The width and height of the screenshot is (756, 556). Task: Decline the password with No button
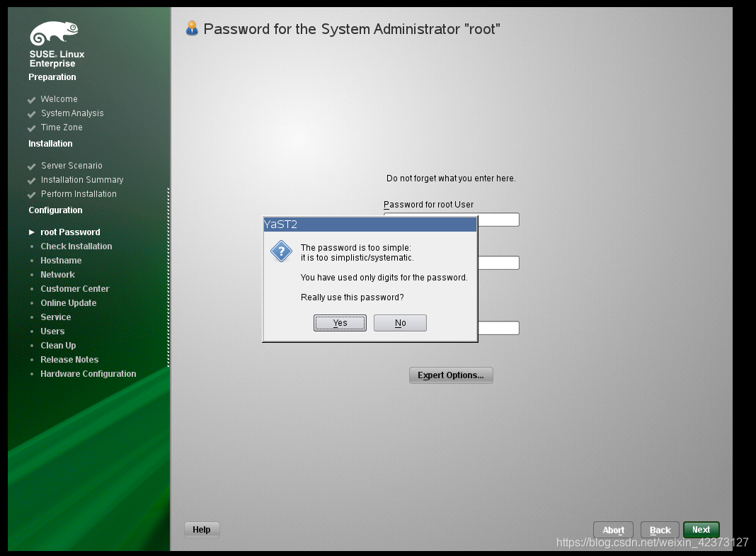400,323
